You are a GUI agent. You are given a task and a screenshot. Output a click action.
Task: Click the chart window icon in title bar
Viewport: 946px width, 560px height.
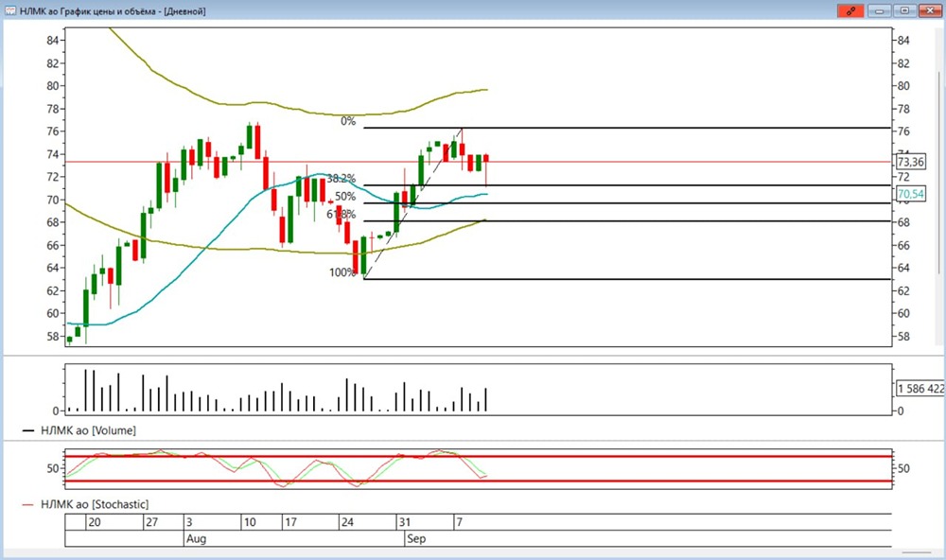pos(10,10)
